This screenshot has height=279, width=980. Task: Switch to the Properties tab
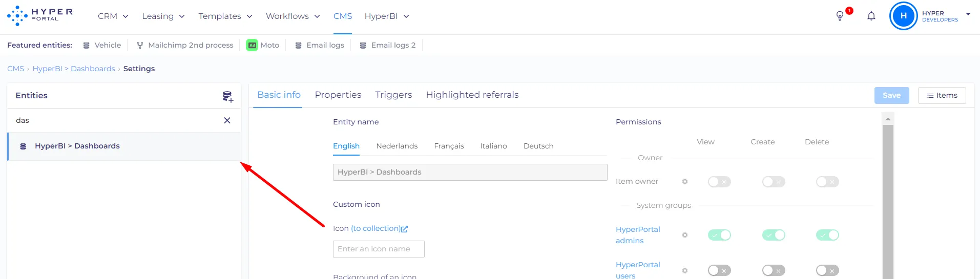338,95
